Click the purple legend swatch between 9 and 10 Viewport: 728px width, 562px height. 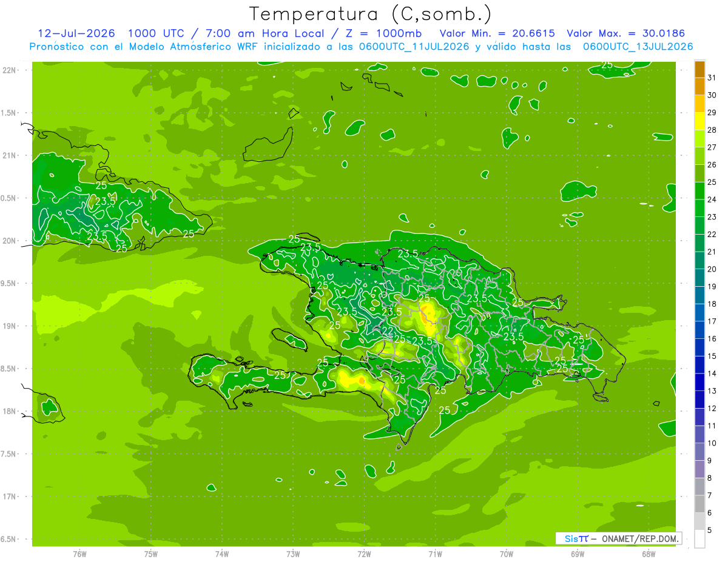pyautogui.click(x=699, y=452)
